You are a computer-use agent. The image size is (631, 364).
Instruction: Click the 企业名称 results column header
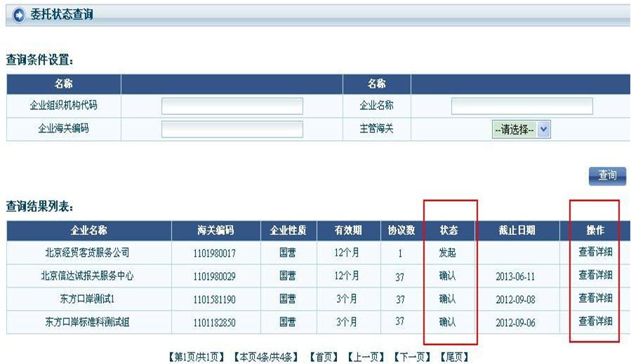tap(89, 230)
